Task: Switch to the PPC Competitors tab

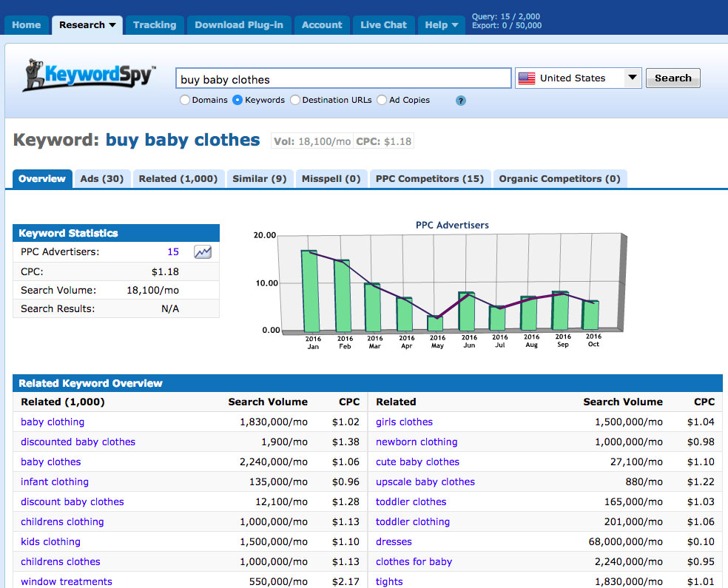Action: [429, 179]
